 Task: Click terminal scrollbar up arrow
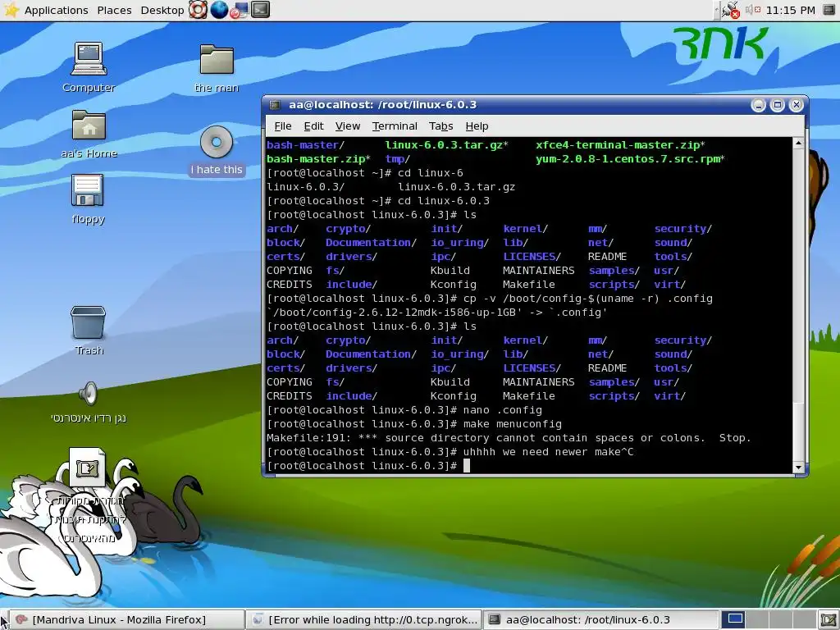click(x=798, y=143)
